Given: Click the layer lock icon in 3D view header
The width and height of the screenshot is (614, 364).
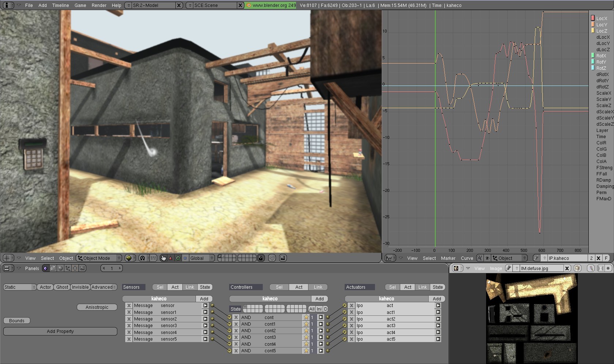Looking at the screenshot, I should pos(261,258).
